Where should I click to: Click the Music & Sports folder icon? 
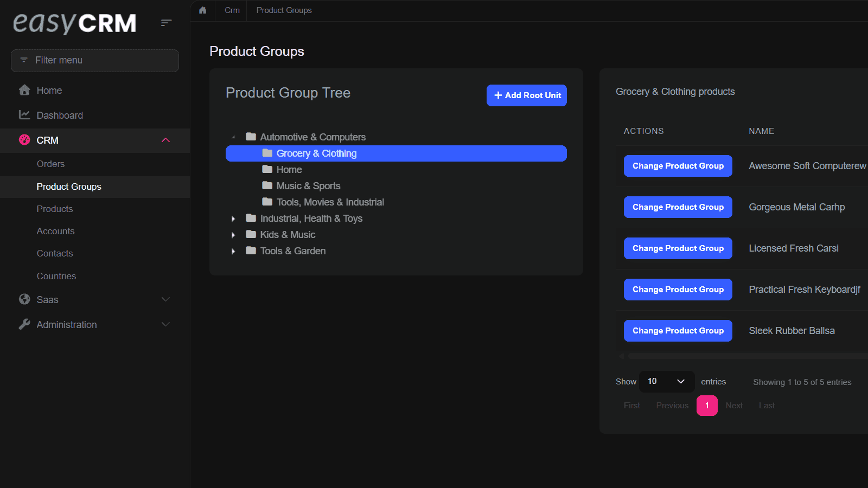(x=267, y=185)
